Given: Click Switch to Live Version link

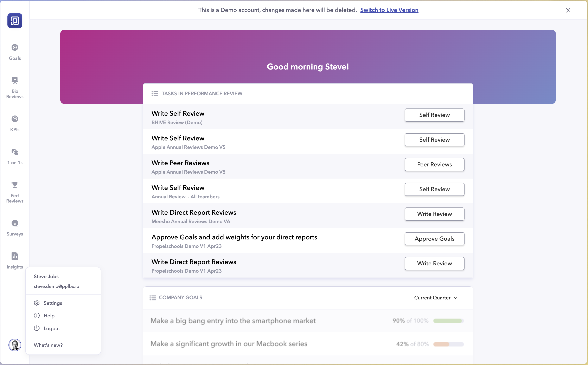Looking at the screenshot, I should click(389, 10).
